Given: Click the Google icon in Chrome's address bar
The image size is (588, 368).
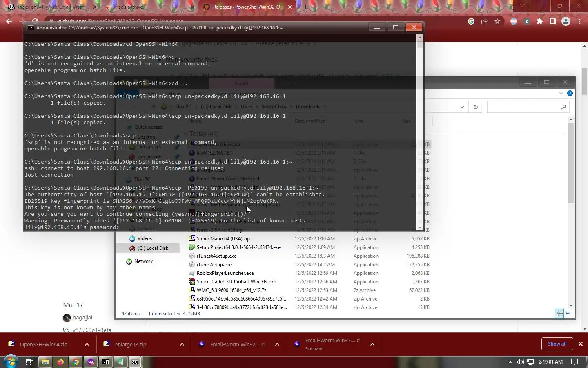Looking at the screenshot, I should click(x=471, y=21).
